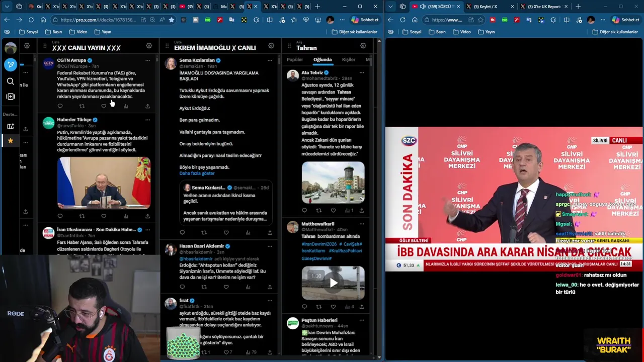Open split screen icon in right browser toolbar
Screen dimensions: 644x362
pos(566,20)
